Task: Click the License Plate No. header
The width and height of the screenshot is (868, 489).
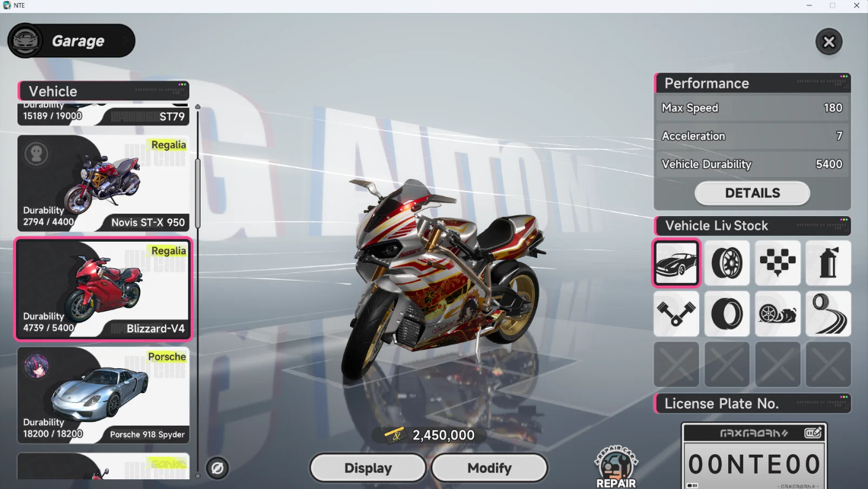Action: click(752, 404)
